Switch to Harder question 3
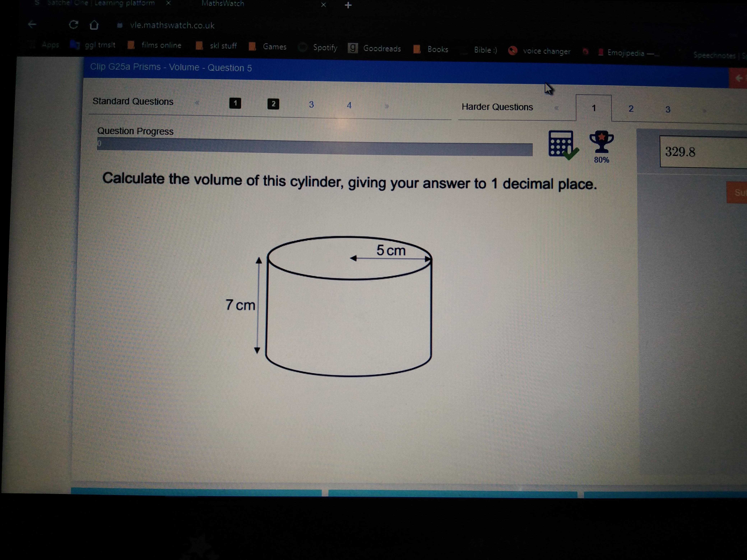Image resolution: width=747 pixels, height=560 pixels. pos(668,109)
